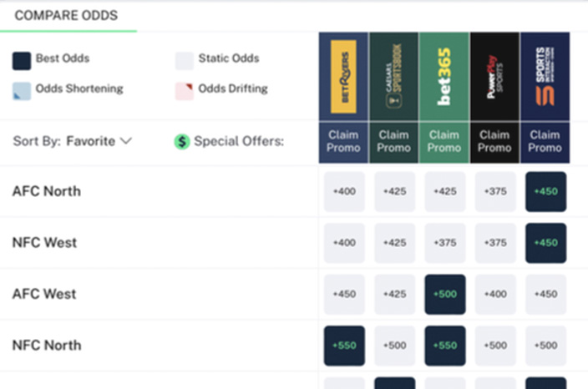Click the green dollar Special Offers icon
Viewport: 588px width, 389px height.
tap(182, 142)
